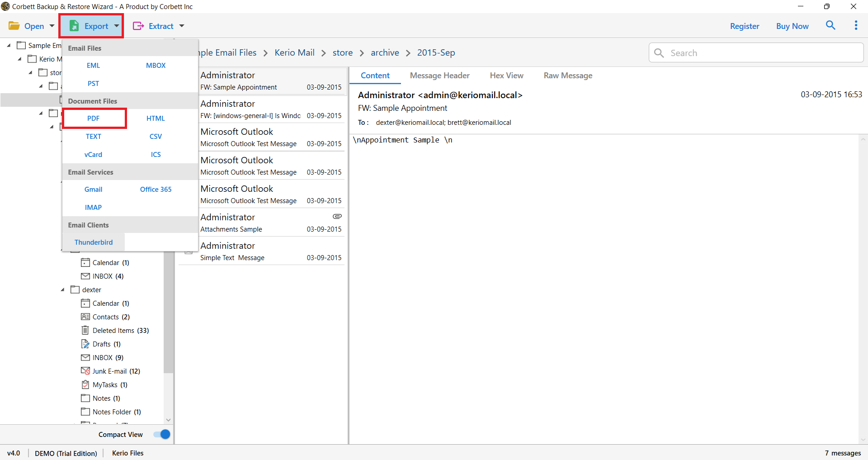This screenshot has width=868, height=460.
Task: Click Kerio Mail in the breadcrumb
Action: click(x=294, y=52)
